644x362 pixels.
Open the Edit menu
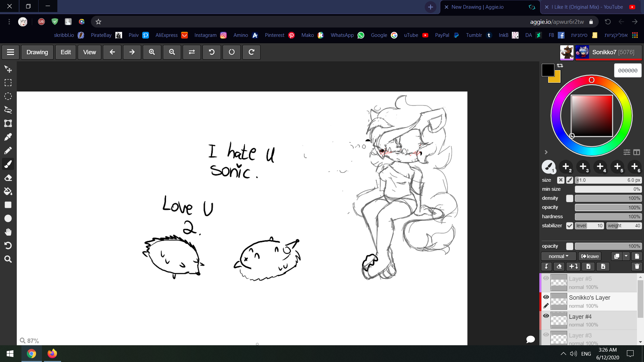coord(65,52)
